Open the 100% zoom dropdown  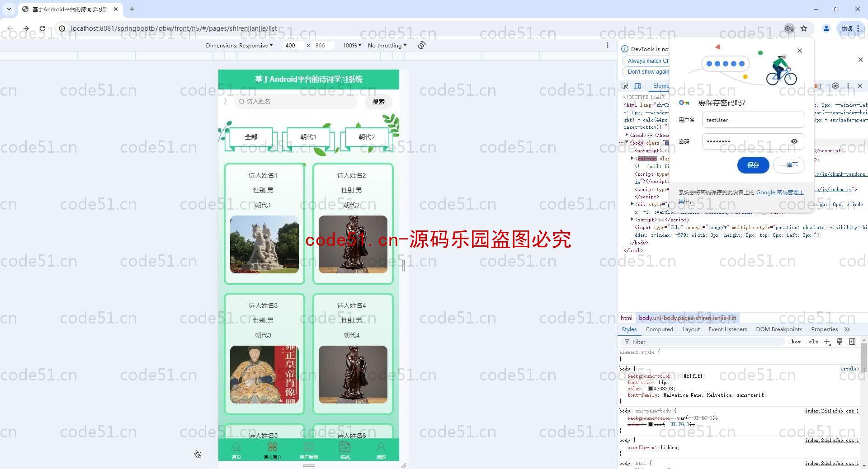352,45
